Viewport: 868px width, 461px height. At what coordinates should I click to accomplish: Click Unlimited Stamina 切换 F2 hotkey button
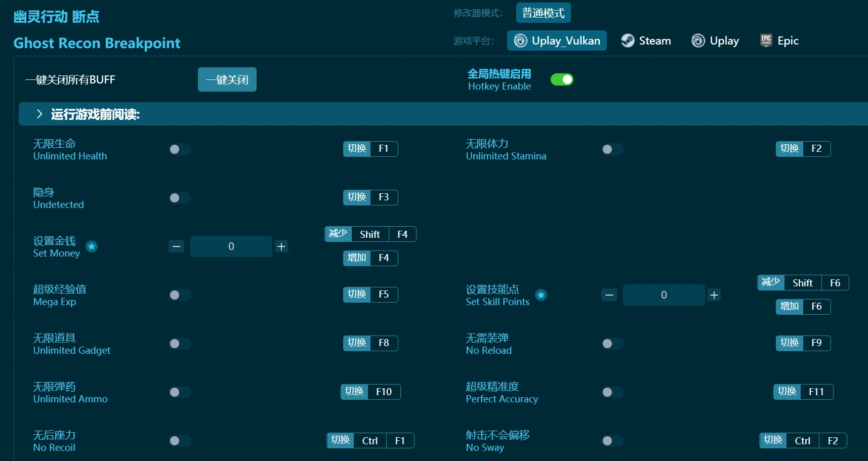point(803,149)
